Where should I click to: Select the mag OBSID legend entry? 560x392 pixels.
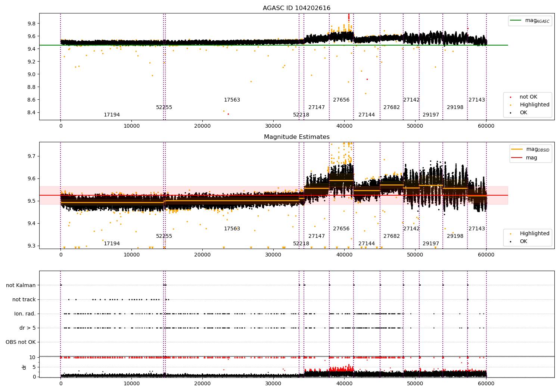(x=530, y=149)
